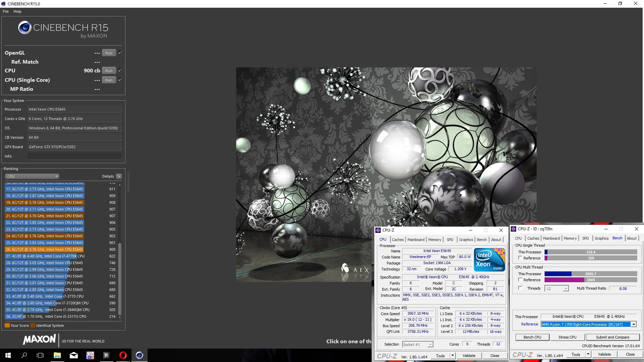Switch to Mainboard tab in left CPU-Z window
This screenshot has width=644, height=362.
pos(416,240)
